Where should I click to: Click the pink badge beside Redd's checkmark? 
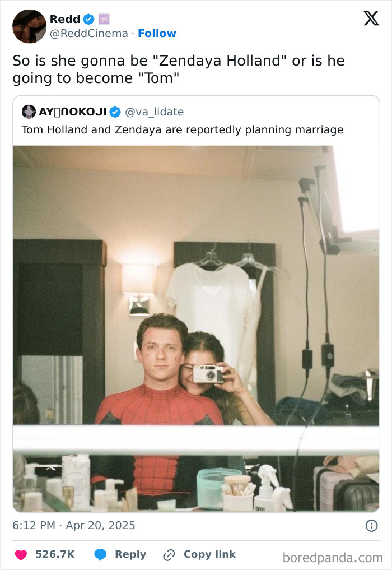coord(105,18)
